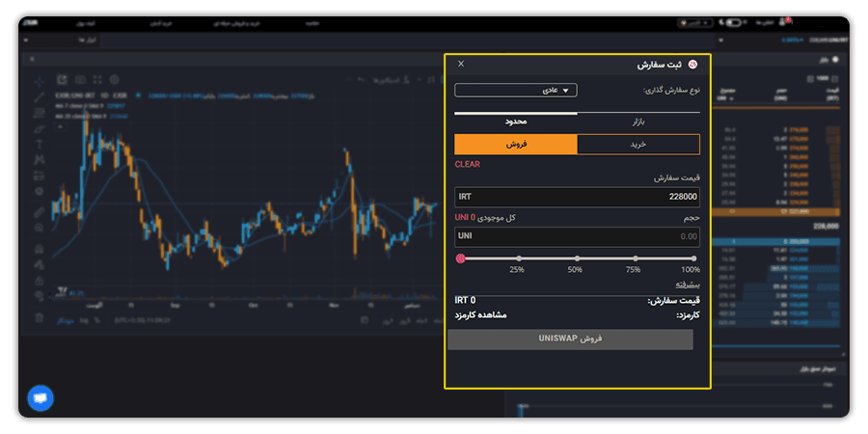Image resolution: width=868 pixels, height=434 pixels.
Task: Set the volume slider to 25%
Action: (x=519, y=258)
